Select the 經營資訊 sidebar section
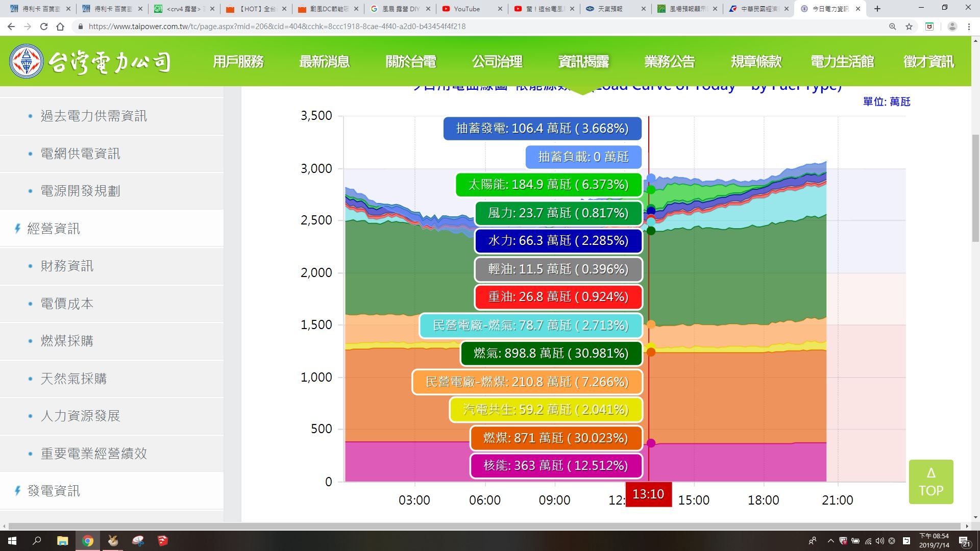This screenshot has height=551, width=980. (54, 229)
